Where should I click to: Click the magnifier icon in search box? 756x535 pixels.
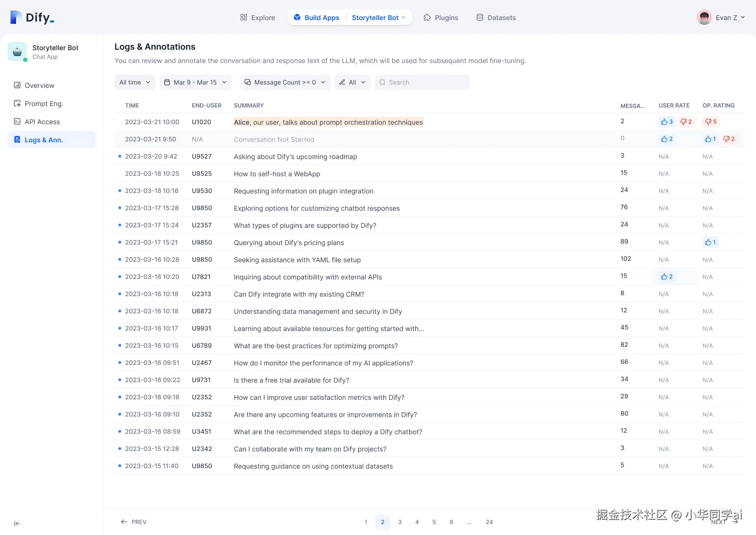click(x=382, y=82)
